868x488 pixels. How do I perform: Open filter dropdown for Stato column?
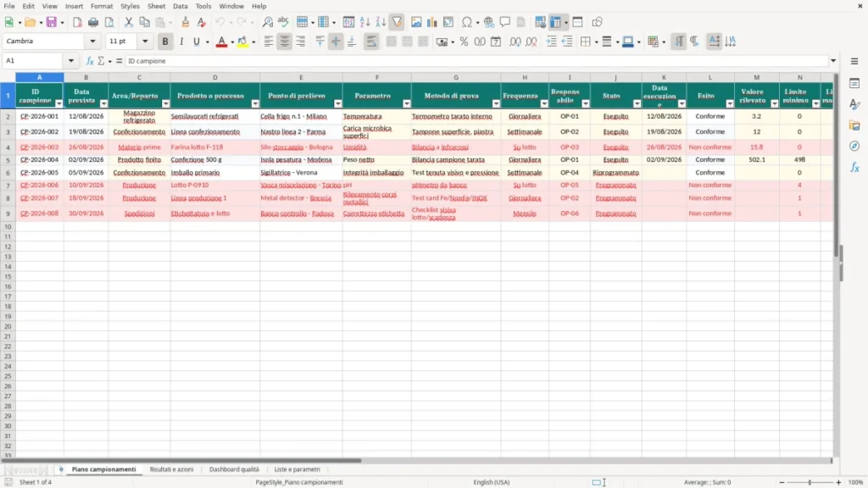637,103
